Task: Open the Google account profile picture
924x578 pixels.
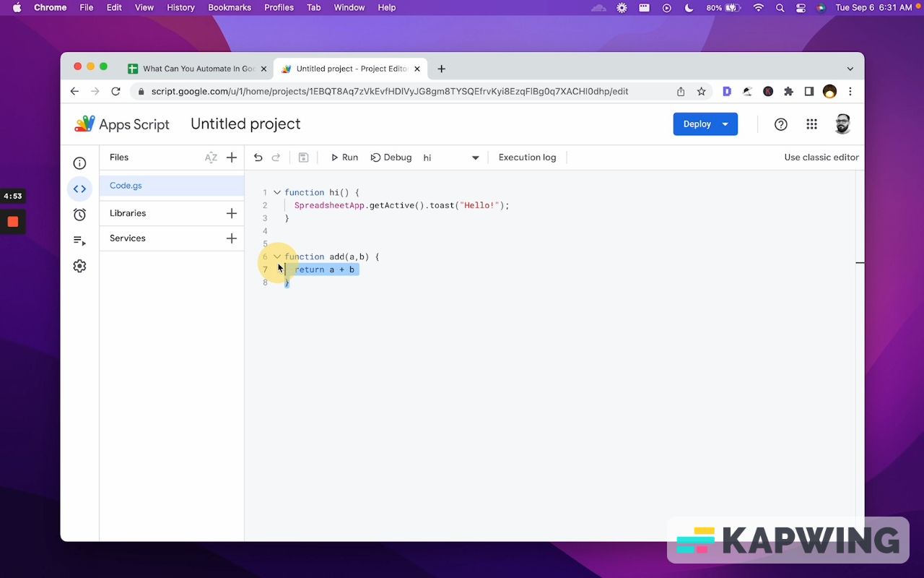Action: pos(842,124)
